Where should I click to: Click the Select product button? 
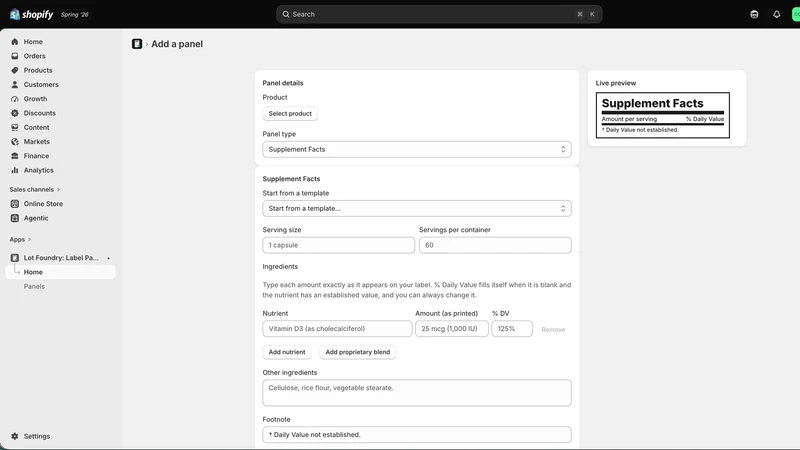tap(290, 114)
